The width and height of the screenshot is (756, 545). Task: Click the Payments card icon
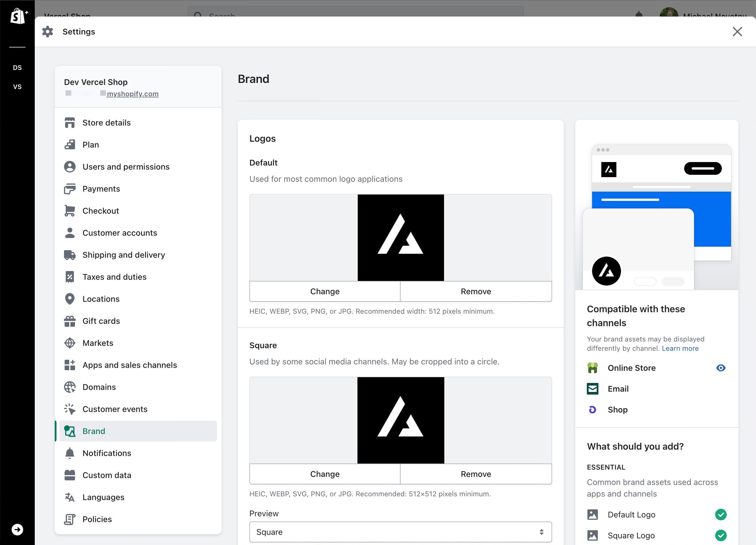tap(70, 188)
